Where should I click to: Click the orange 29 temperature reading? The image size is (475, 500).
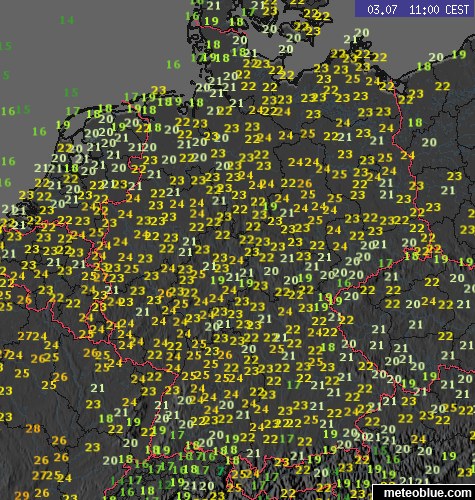[x=22, y=496]
